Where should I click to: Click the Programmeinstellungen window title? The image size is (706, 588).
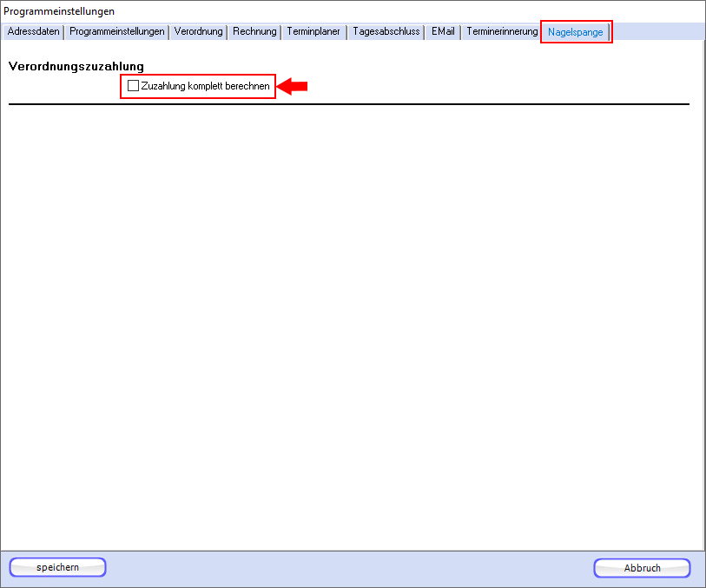pyautogui.click(x=59, y=11)
